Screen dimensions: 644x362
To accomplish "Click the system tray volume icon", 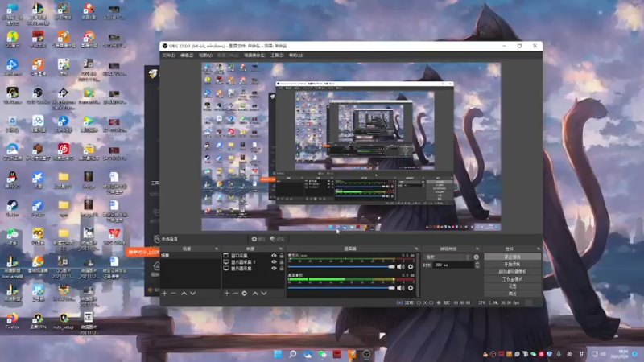I will 603,354.
